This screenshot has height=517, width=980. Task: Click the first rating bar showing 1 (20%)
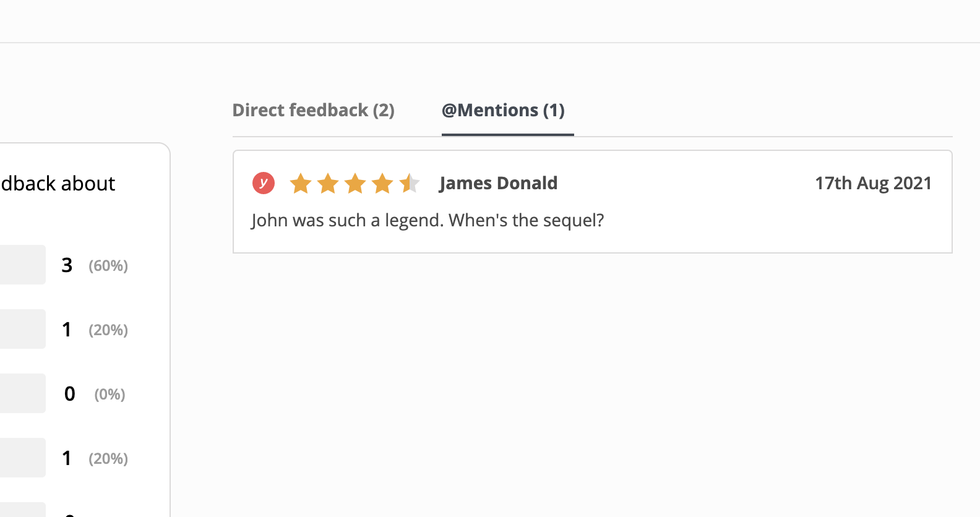tap(23, 329)
